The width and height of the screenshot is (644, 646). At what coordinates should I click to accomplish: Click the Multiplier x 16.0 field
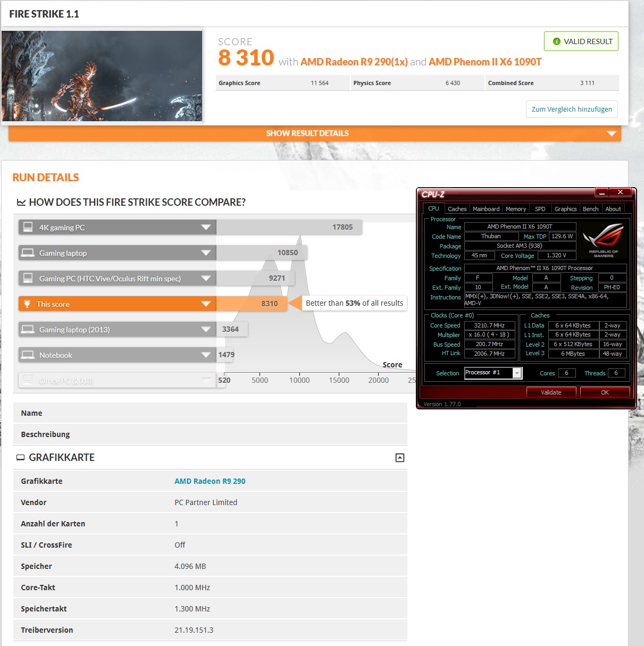(489, 335)
